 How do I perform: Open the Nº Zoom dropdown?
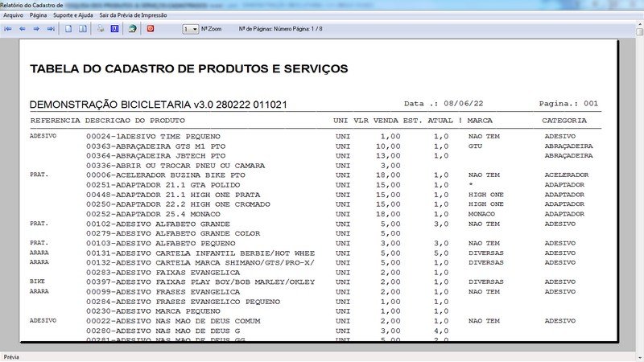point(191,29)
